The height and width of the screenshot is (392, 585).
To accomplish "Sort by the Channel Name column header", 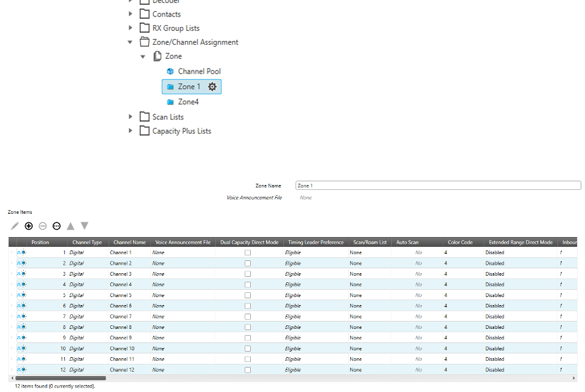I will [129, 243].
